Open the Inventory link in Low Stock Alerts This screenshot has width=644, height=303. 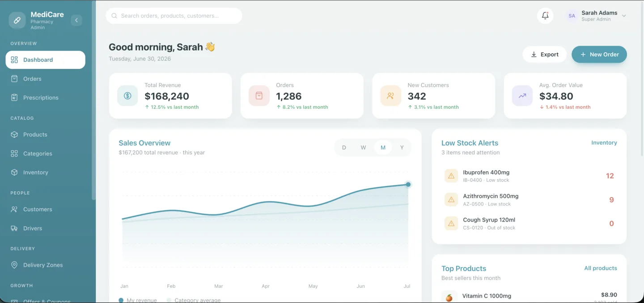[x=604, y=143]
